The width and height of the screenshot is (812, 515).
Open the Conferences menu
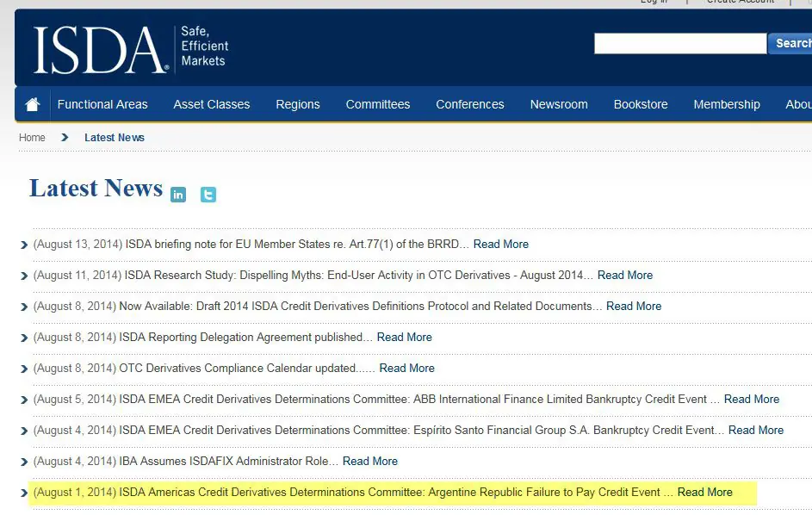click(469, 104)
